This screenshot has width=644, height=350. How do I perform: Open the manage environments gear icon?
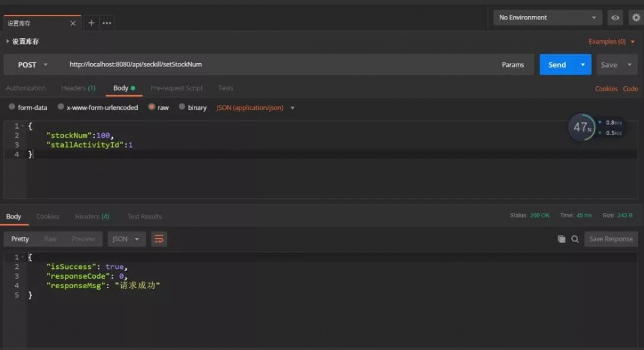[636, 18]
